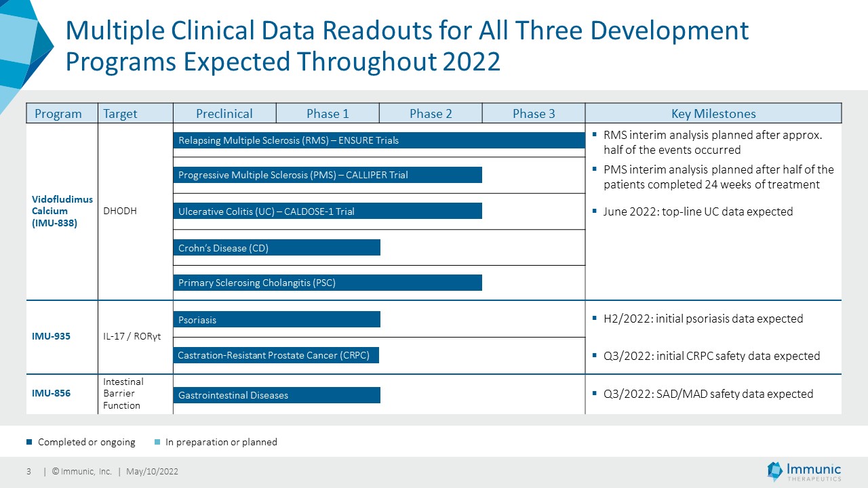Click the Key Milestones column header

point(713,113)
